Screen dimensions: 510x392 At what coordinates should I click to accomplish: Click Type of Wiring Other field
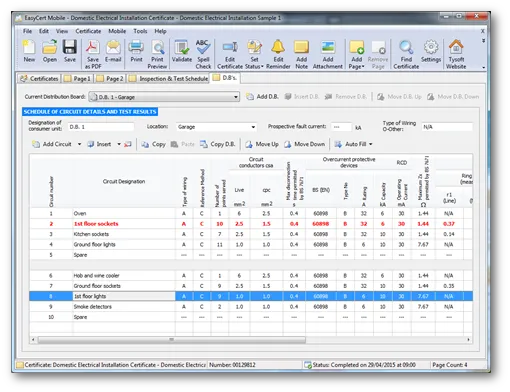(447, 127)
